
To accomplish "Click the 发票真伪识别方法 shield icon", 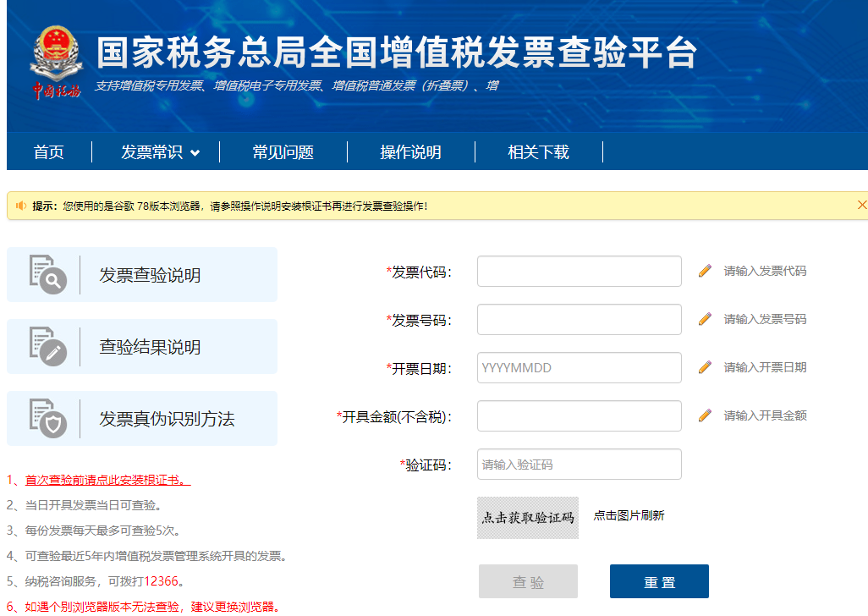I will coord(48,418).
